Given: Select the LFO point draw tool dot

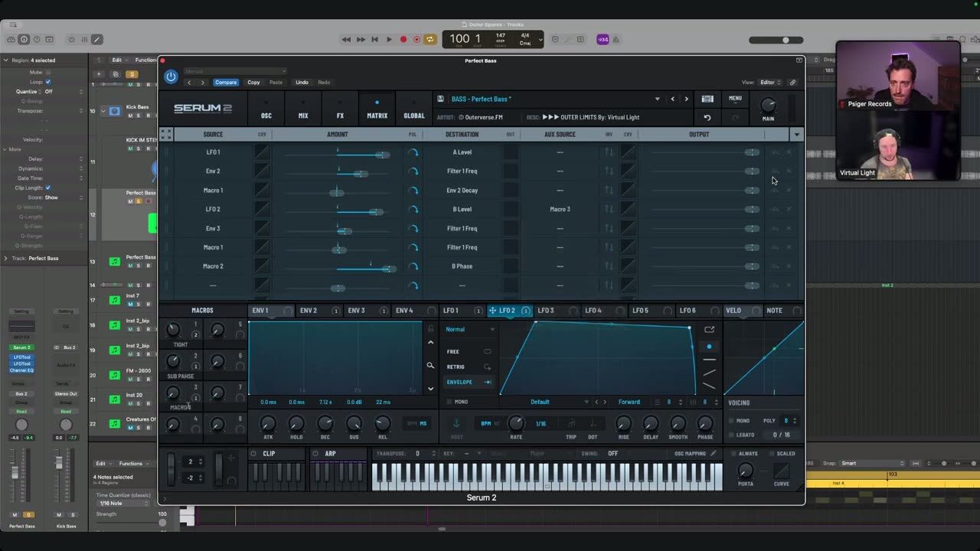Looking at the screenshot, I should [x=709, y=347].
